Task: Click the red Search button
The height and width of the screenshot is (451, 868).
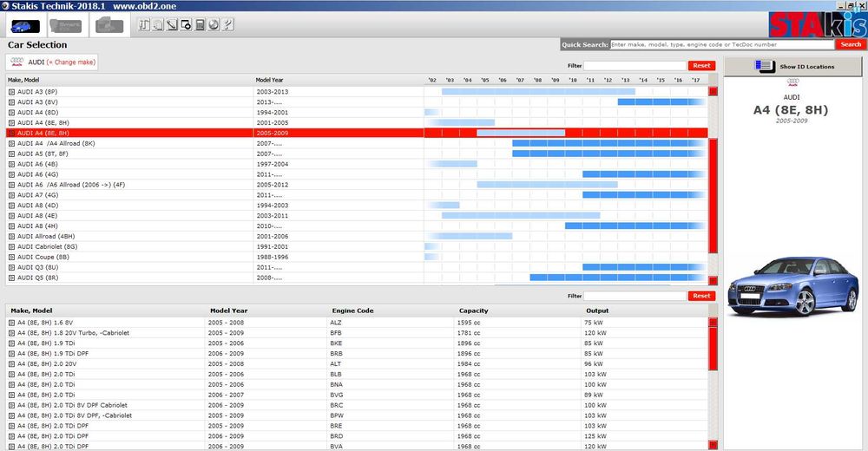Action: point(851,44)
